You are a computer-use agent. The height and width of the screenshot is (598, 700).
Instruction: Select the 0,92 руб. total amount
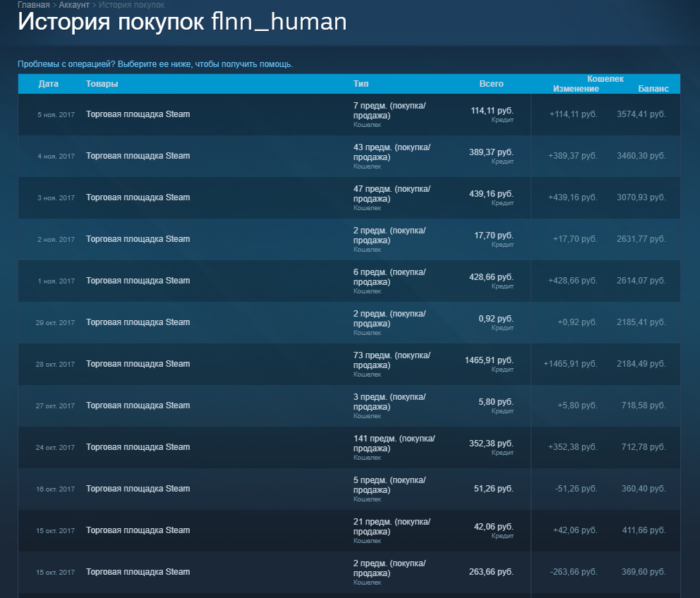pyautogui.click(x=496, y=319)
